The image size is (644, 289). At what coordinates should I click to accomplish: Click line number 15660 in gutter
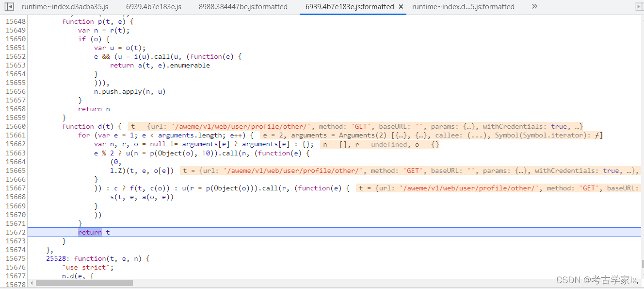tap(16, 126)
